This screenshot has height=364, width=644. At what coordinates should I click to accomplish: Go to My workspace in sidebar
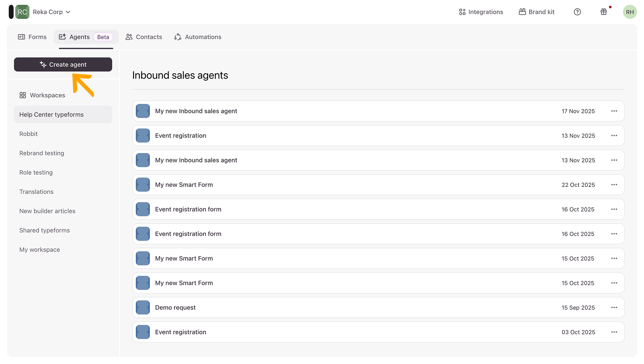[x=39, y=250]
